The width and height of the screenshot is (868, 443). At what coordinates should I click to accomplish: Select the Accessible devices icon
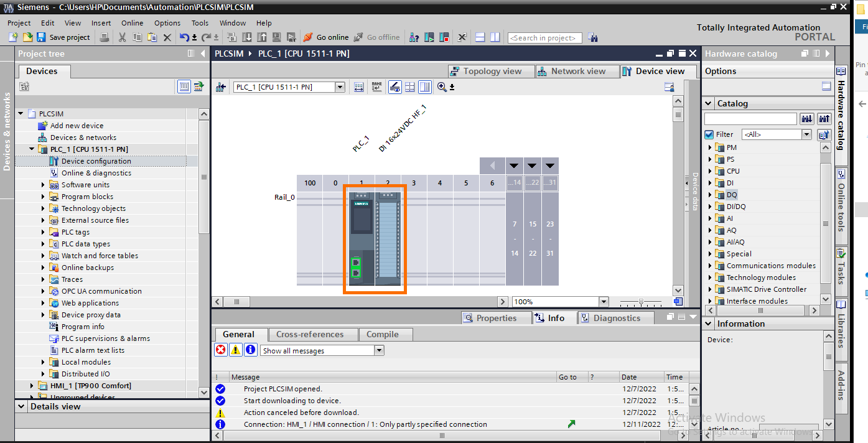click(414, 37)
